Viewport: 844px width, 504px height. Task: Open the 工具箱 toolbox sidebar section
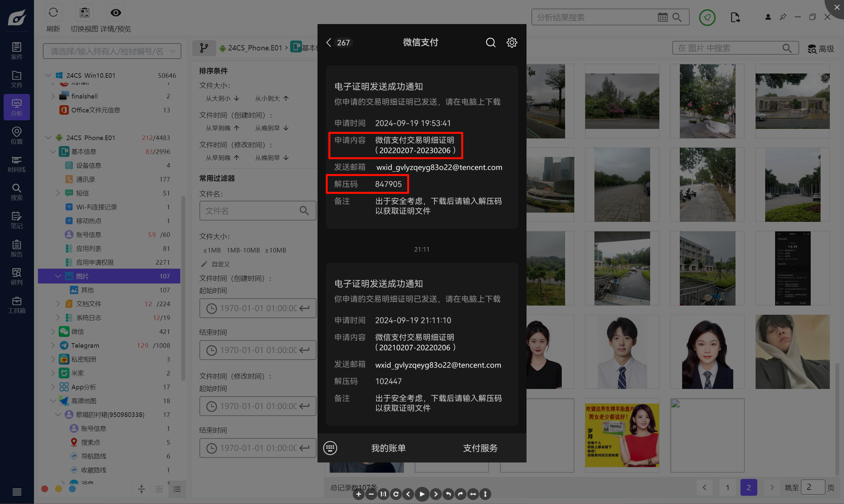click(16, 305)
